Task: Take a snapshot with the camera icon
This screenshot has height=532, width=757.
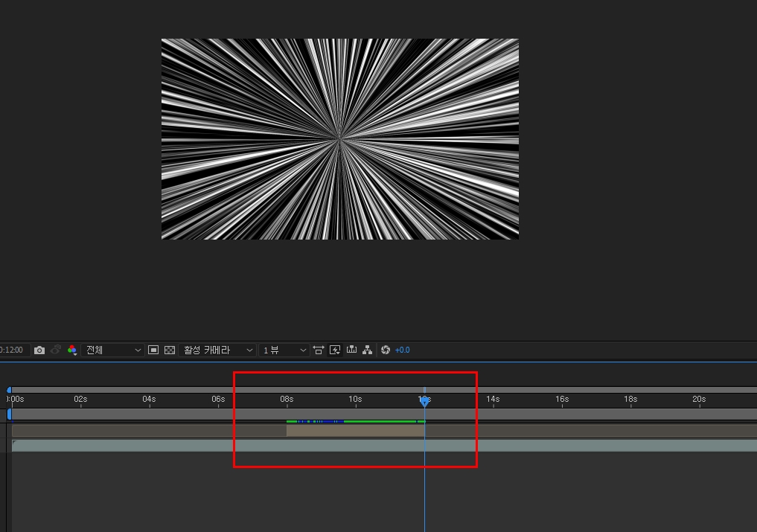Action: [39, 350]
